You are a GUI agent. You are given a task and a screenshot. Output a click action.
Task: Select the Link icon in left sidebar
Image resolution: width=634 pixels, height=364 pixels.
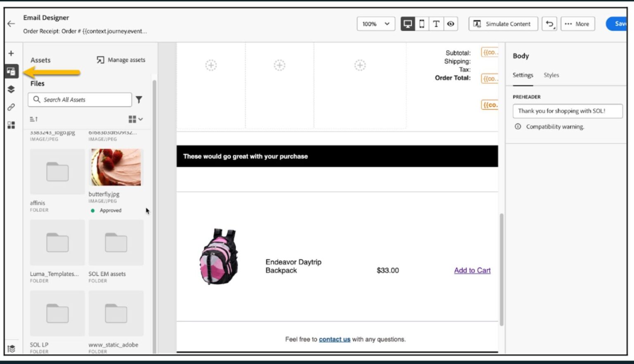coord(11,107)
